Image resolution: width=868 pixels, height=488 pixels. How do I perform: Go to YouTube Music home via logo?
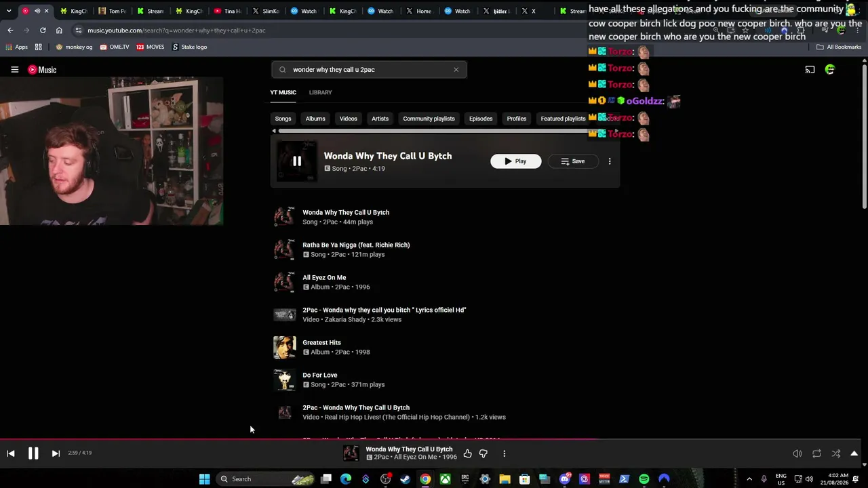(x=42, y=70)
